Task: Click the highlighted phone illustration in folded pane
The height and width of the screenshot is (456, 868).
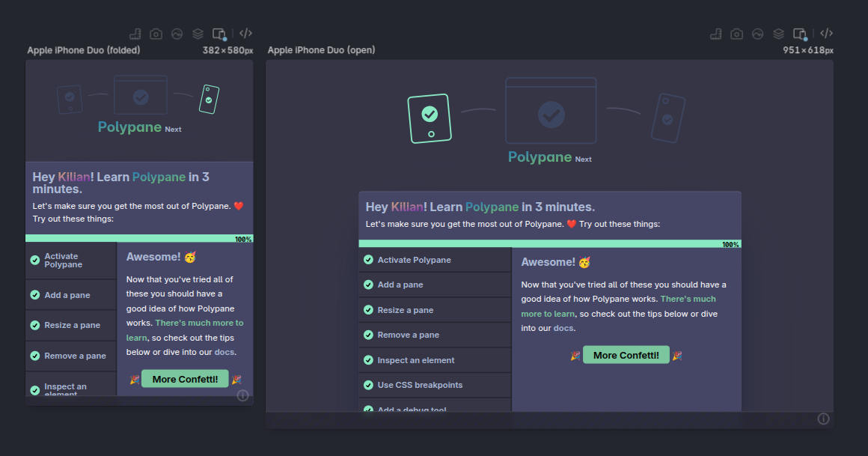Action: [x=209, y=99]
